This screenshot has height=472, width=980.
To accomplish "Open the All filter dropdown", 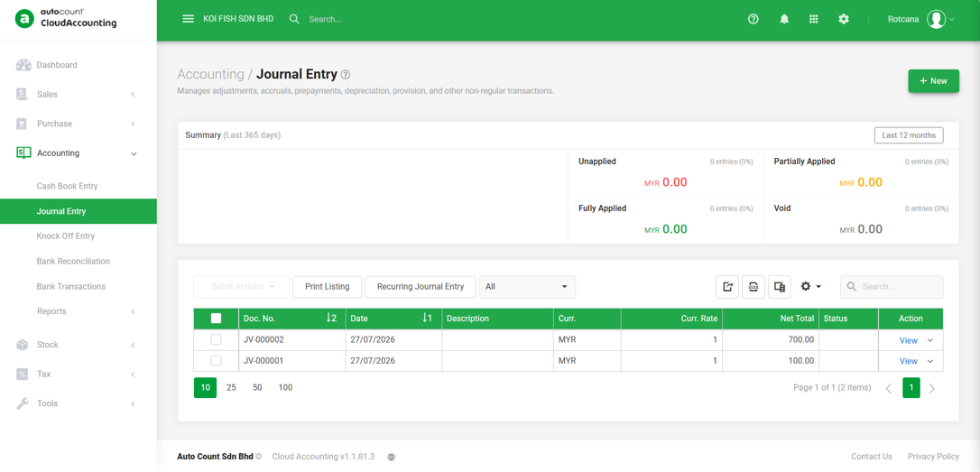I will pyautogui.click(x=527, y=286).
